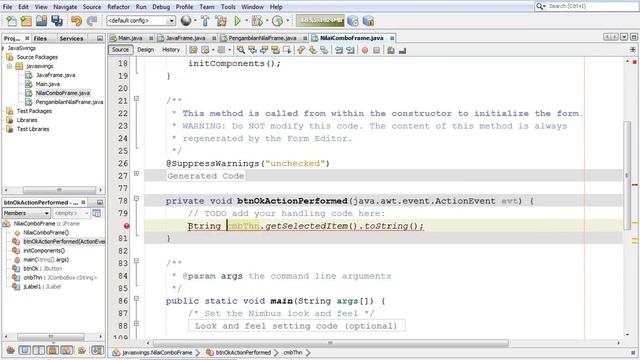Click the Uncomment code toolbar icon

pyautogui.click(x=402, y=50)
